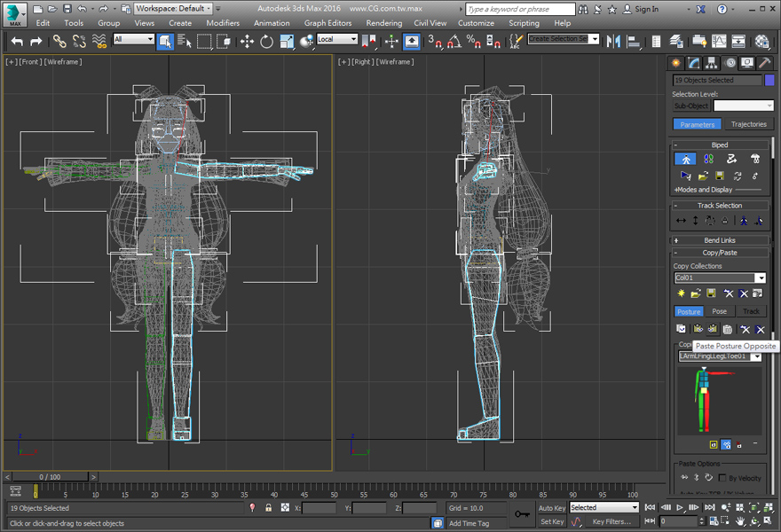Switch to the Create command panel
The image size is (781, 532).
[676, 63]
